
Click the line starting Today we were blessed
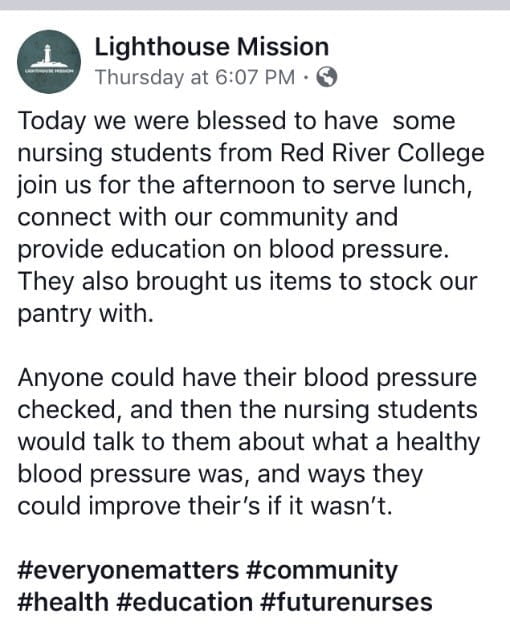pos(236,121)
